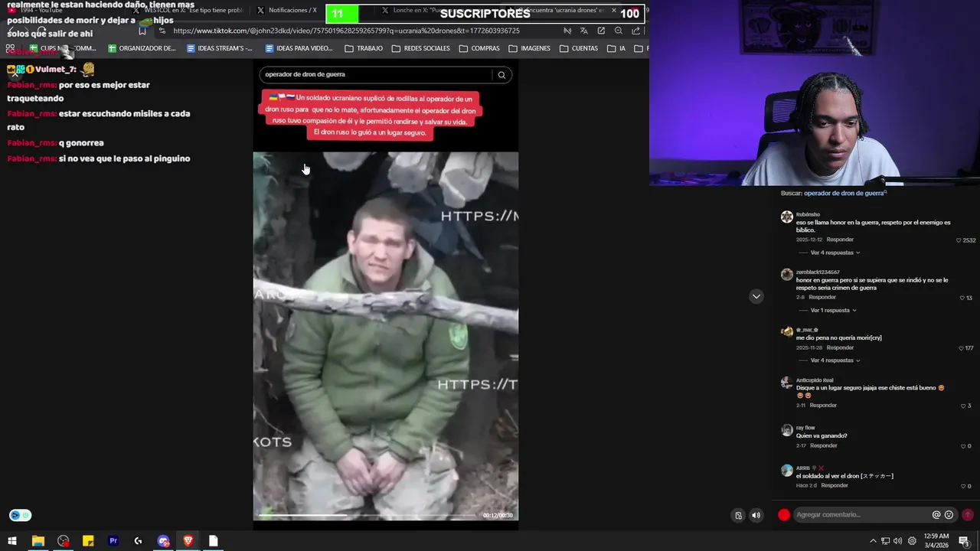Like ray flow's 'Quien va ganando?' comment
The width and height of the screenshot is (980, 551).
(963, 446)
